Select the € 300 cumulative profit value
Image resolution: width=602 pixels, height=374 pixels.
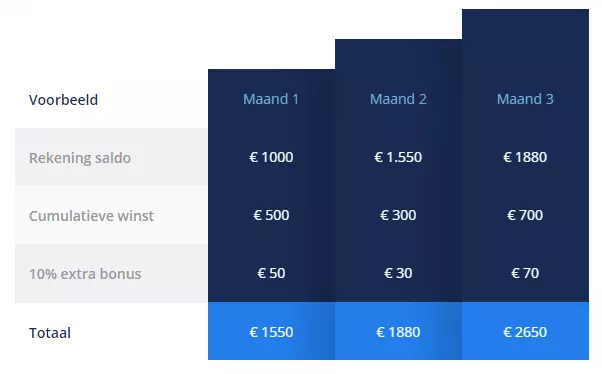(398, 215)
